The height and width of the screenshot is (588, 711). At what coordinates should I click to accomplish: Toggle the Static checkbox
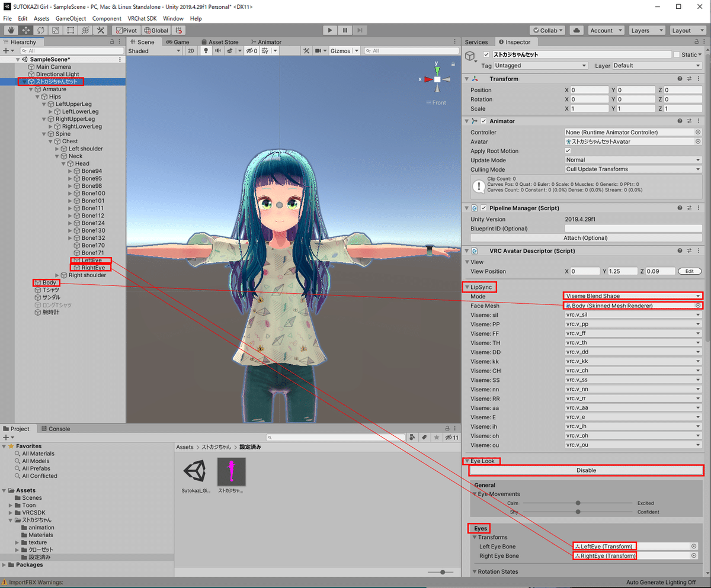[677, 54]
